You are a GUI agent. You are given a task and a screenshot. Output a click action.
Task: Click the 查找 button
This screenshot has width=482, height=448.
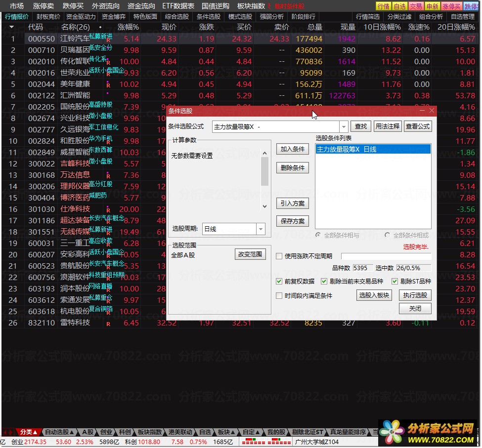(x=360, y=126)
